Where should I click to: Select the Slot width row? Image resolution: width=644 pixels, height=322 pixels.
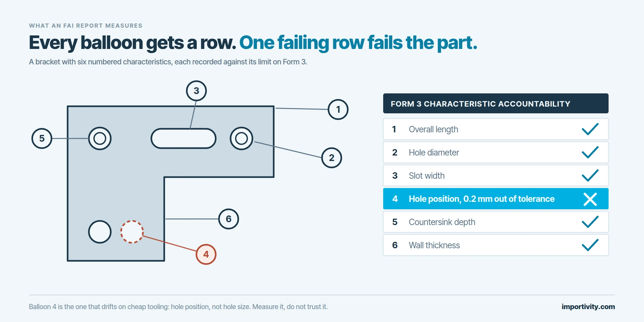pyautogui.click(x=496, y=175)
